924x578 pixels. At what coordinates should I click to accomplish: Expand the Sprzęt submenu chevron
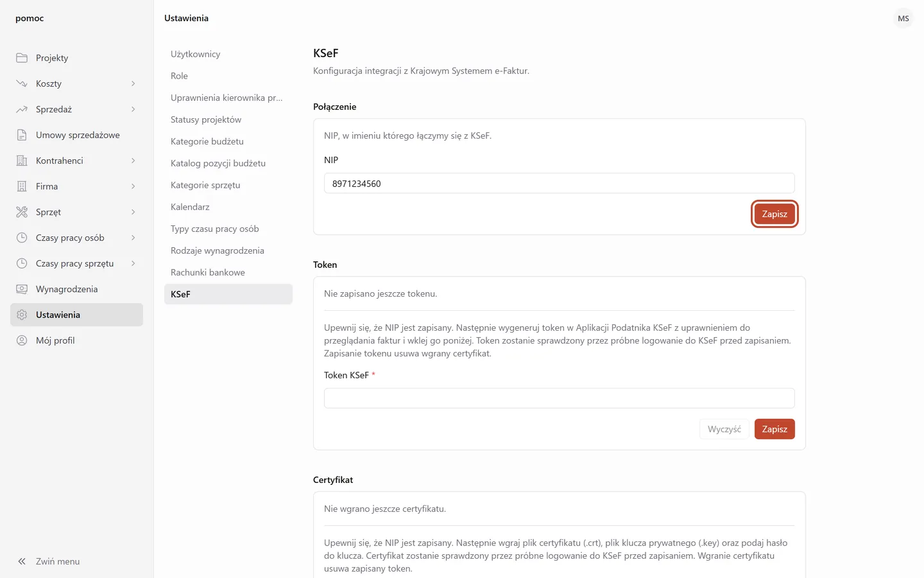(x=133, y=212)
